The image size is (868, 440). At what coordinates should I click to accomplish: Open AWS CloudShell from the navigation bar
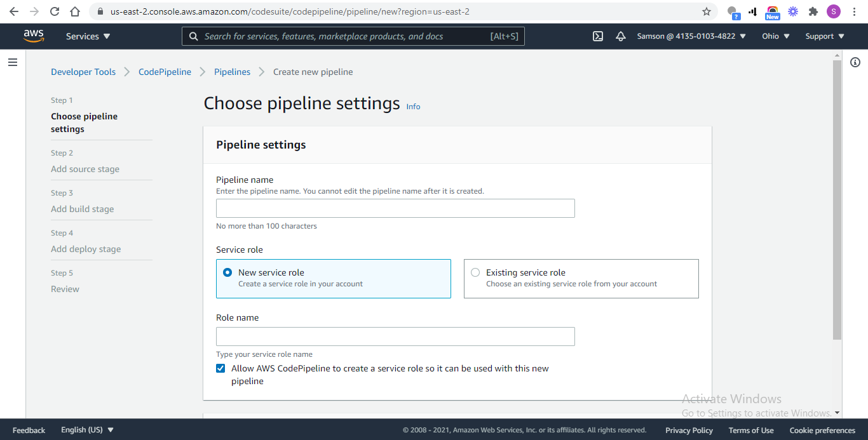click(597, 36)
